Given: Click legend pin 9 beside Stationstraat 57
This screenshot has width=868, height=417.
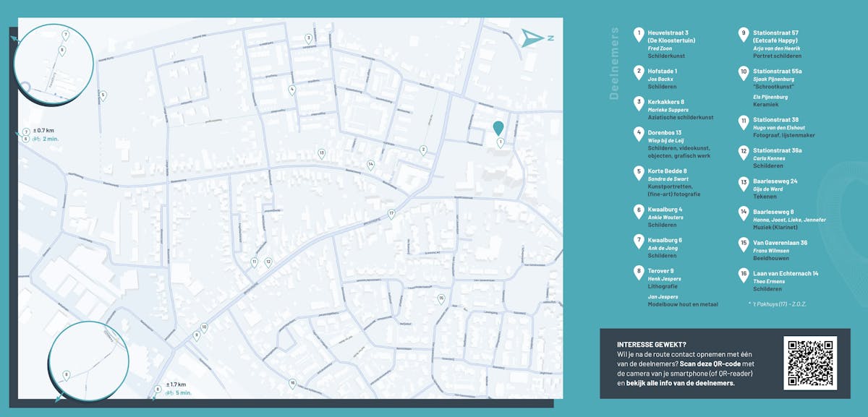Looking at the screenshot, I should [x=743, y=34].
